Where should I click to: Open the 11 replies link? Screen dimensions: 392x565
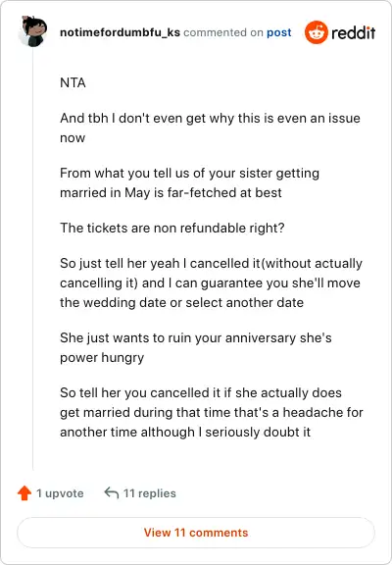point(150,493)
